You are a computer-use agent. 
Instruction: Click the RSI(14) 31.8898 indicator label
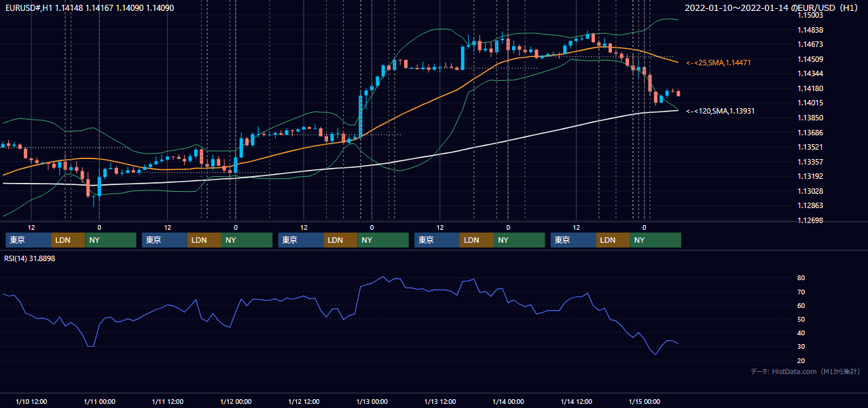pos(29,258)
